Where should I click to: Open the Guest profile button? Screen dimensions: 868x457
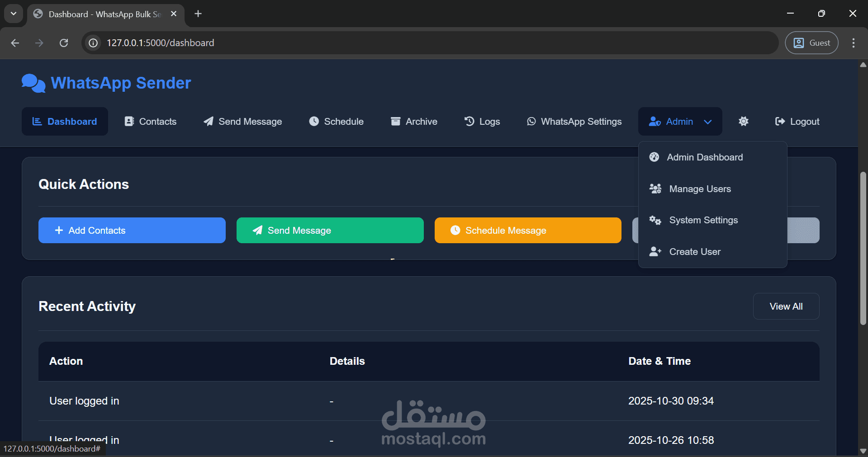point(811,43)
